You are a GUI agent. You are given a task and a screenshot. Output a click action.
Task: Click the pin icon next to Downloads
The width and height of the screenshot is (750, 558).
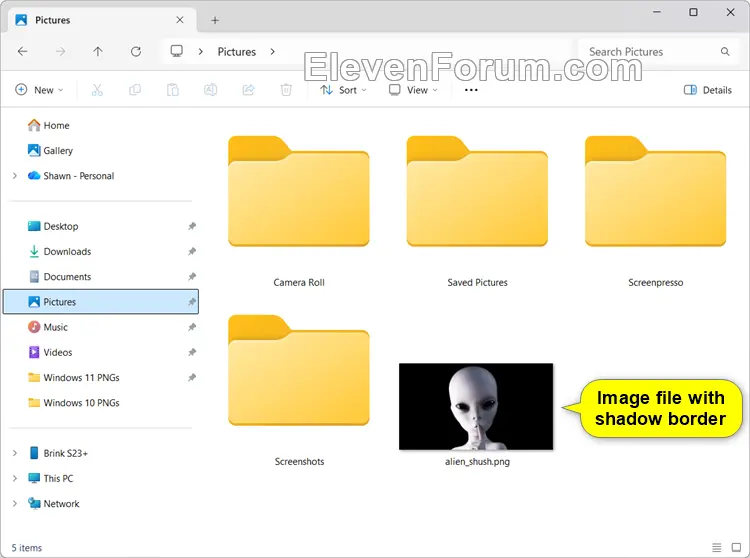click(x=192, y=252)
